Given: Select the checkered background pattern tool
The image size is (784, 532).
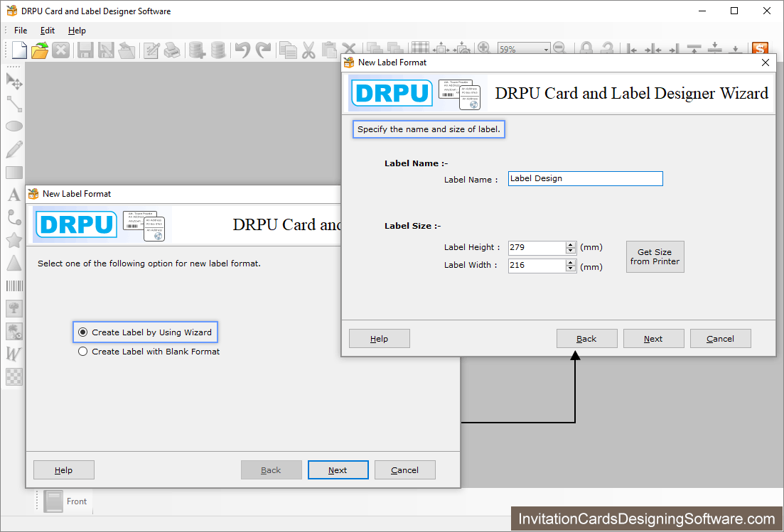Looking at the screenshot, I should pyautogui.click(x=14, y=376).
